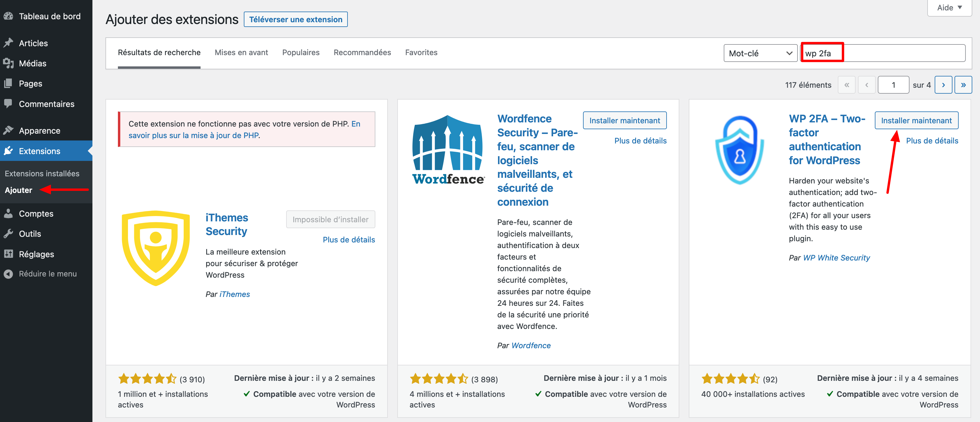Viewport: 980px width, 422px height.
Task: Open the Wordfence Security title link
Action: [537, 160]
